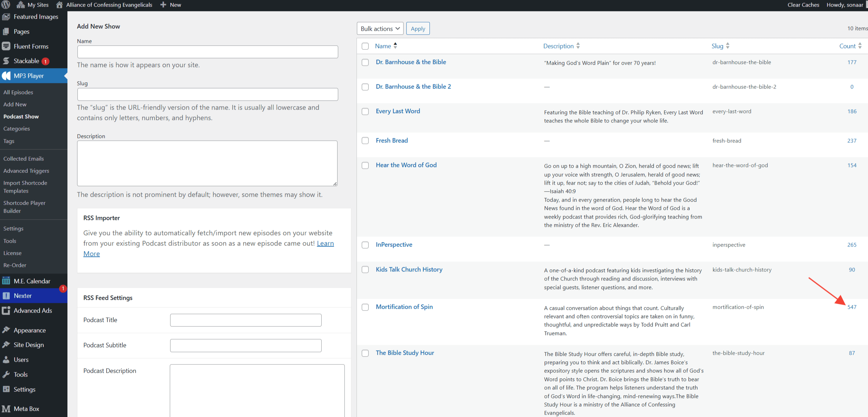Open Advanced Triggers submenu item

pyautogui.click(x=26, y=171)
